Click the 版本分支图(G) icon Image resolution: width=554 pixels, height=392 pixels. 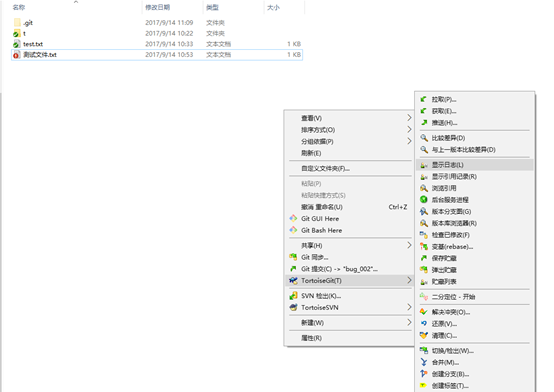pos(424,211)
